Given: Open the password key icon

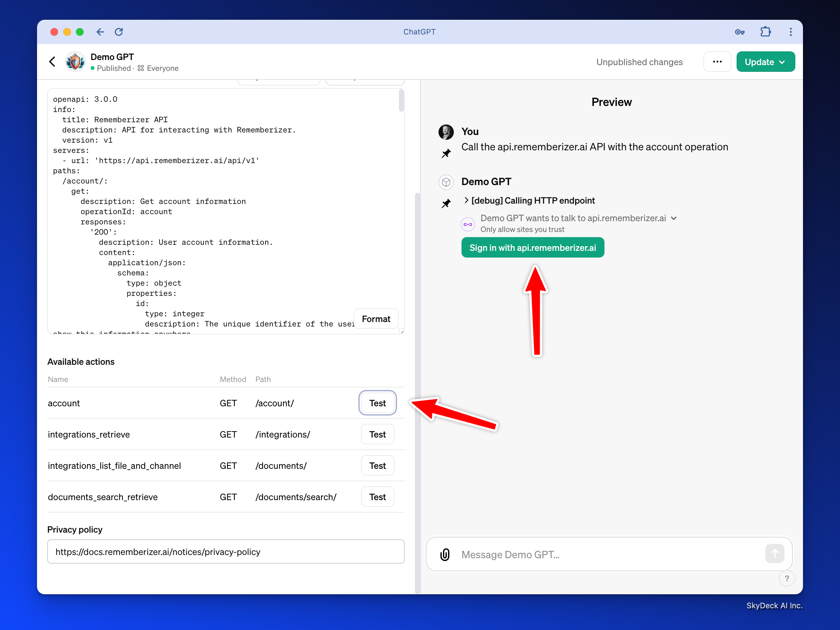Looking at the screenshot, I should (739, 32).
